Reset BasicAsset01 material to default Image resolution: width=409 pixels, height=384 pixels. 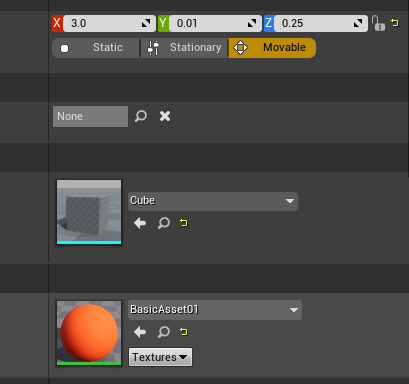pyautogui.click(x=184, y=331)
